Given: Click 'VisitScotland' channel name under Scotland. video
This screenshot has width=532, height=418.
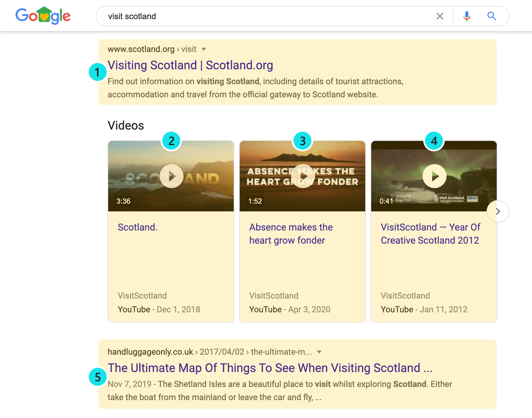Looking at the screenshot, I should [142, 296].
